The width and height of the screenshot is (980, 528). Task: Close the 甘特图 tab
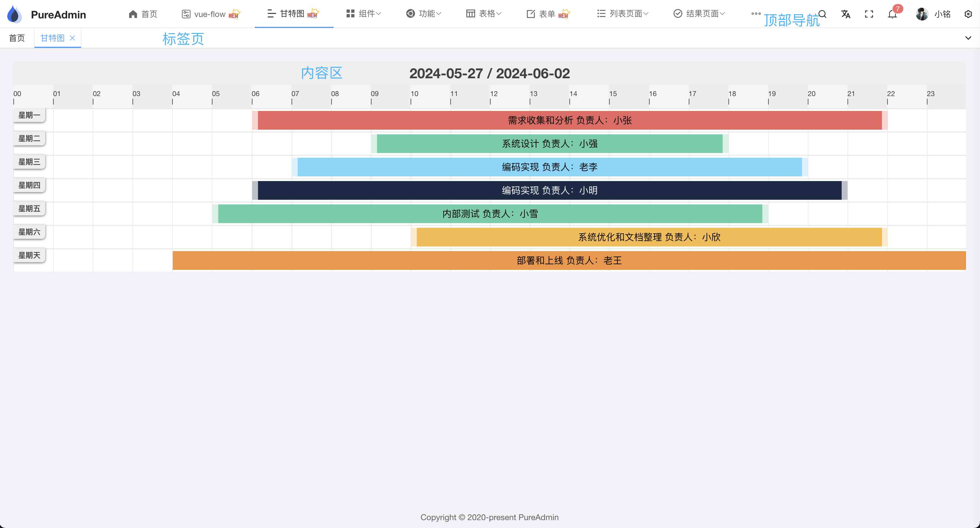tap(72, 38)
